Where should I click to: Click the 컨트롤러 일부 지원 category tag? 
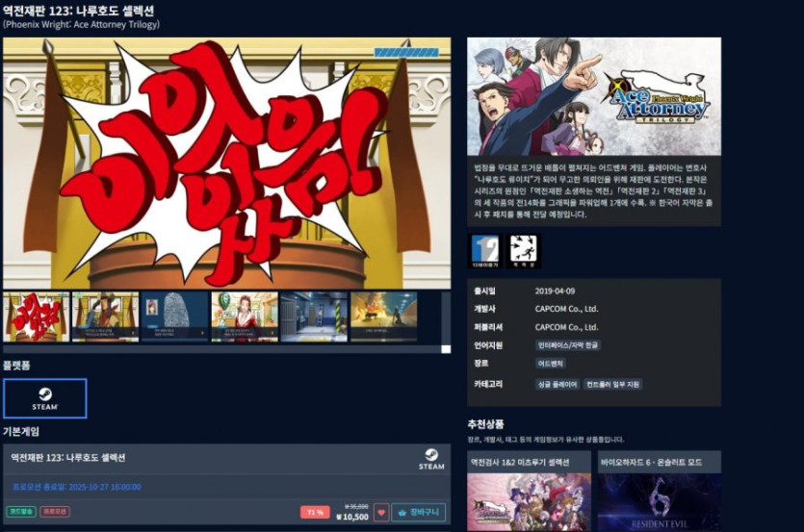pos(613,384)
